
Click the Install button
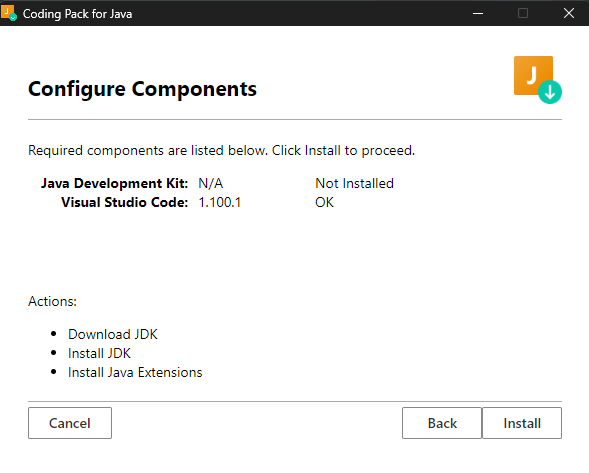[x=522, y=423]
